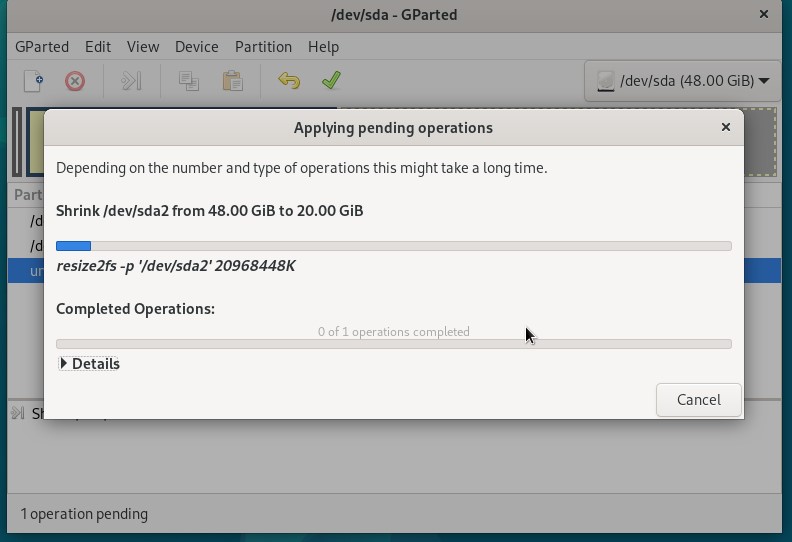This screenshot has width=792, height=542.
Task: Open the Device menu
Action: (196, 47)
